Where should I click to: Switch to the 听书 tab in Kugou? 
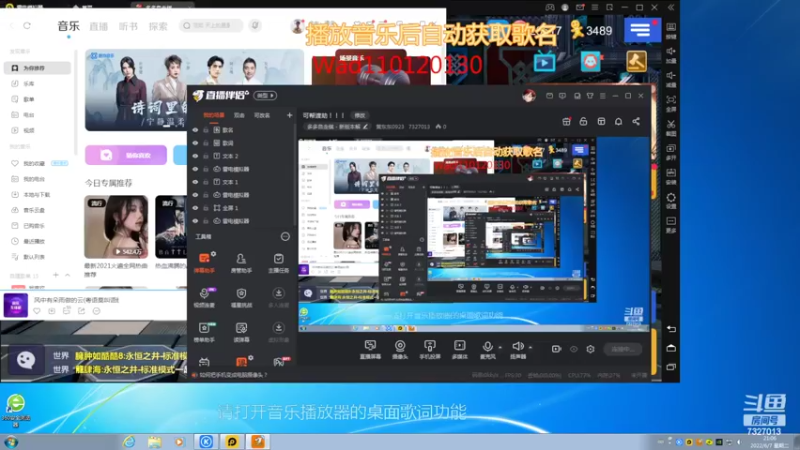(128, 27)
